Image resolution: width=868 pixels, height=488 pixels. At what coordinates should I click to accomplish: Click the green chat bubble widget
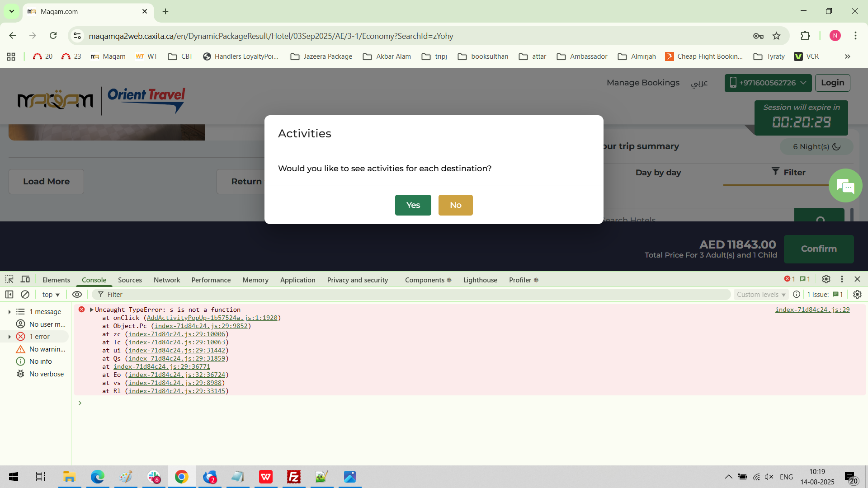pos(845,186)
